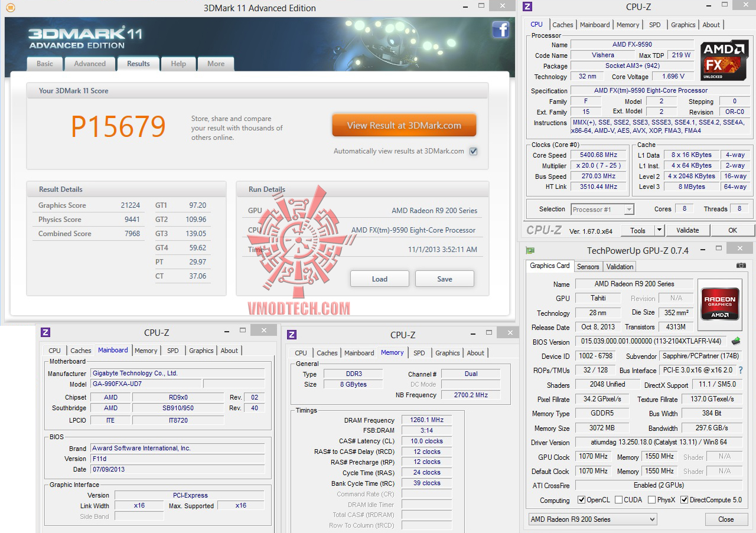Click the Driver Version field in GPU-Z
The image size is (756, 533).
click(659, 442)
